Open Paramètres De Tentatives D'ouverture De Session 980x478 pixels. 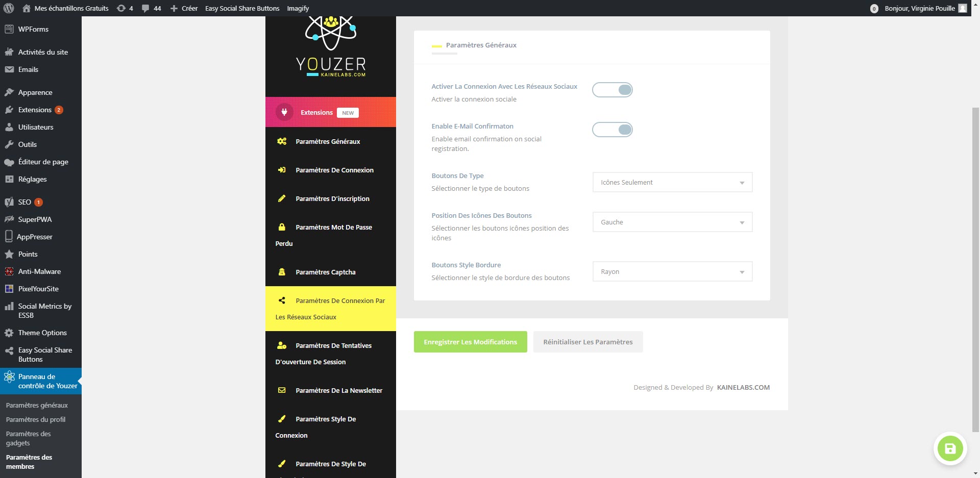tap(331, 354)
